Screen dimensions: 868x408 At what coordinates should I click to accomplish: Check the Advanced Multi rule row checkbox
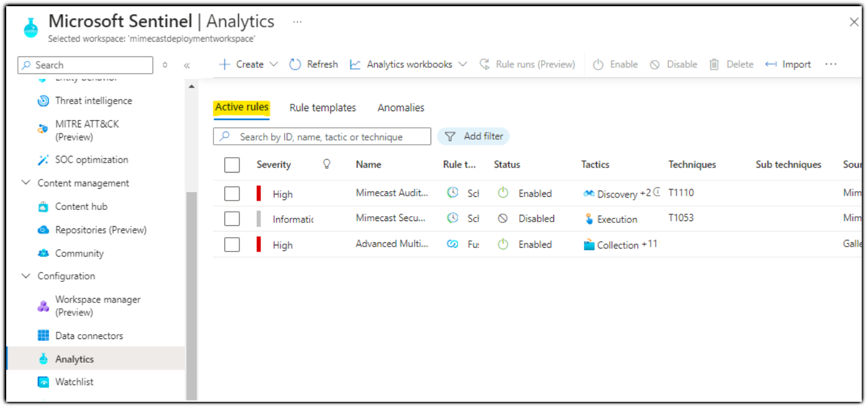click(232, 245)
